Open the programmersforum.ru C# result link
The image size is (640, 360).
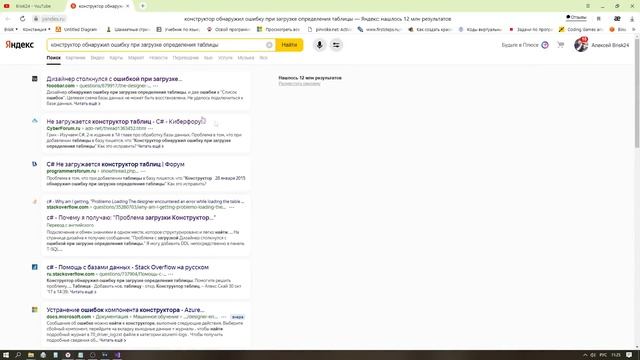[x=116, y=164]
